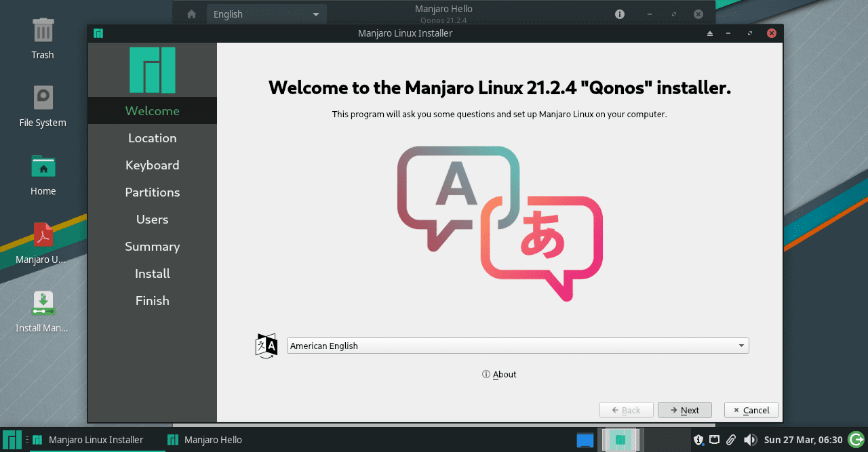Click the Manjaro Linux Installer title bar text
868x452 pixels.
(x=405, y=33)
